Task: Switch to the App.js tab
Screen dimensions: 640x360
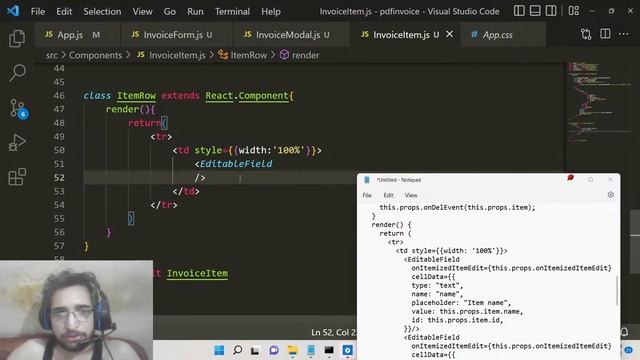Action: tap(77, 35)
